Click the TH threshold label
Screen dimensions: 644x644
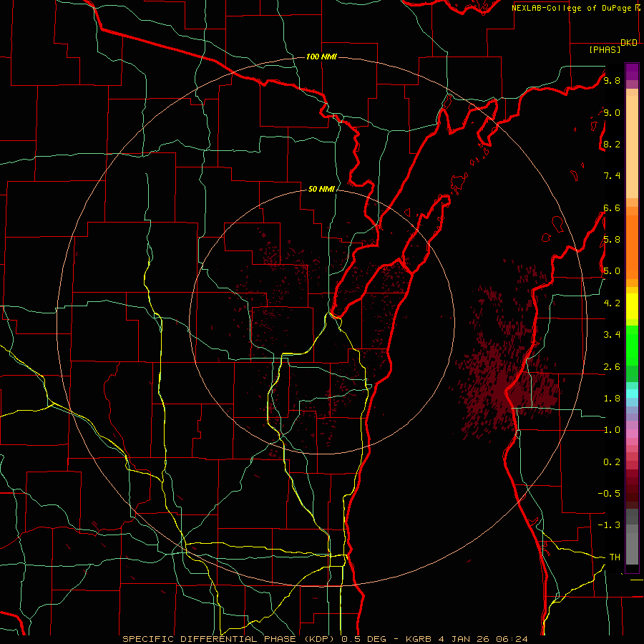click(615, 557)
